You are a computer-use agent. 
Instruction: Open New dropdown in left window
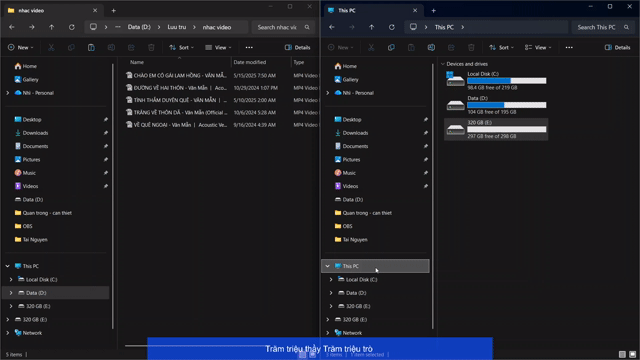(20, 47)
